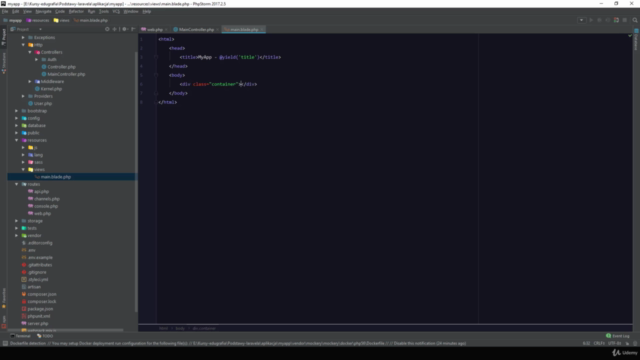Close the MainController.php editor tab
The width and height of the screenshot is (640, 360).
(x=218, y=29)
